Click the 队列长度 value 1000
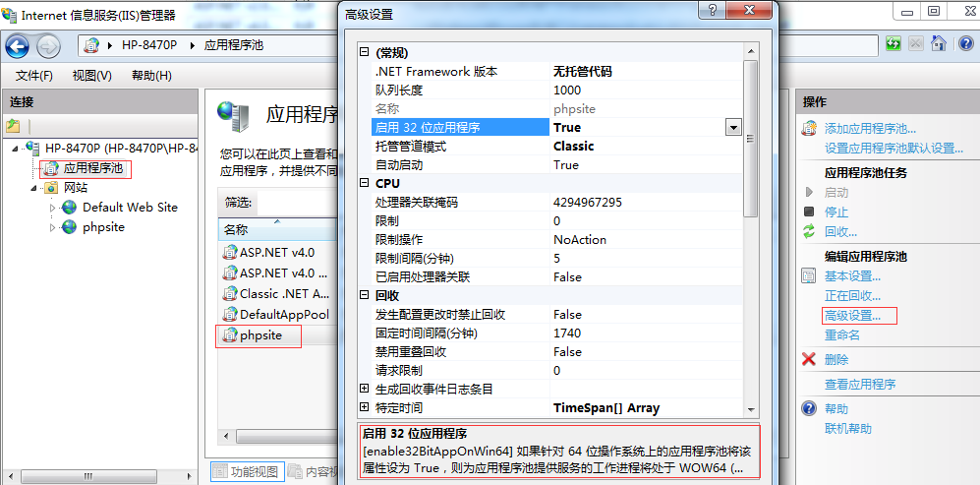The height and width of the screenshot is (485, 980). click(x=567, y=91)
